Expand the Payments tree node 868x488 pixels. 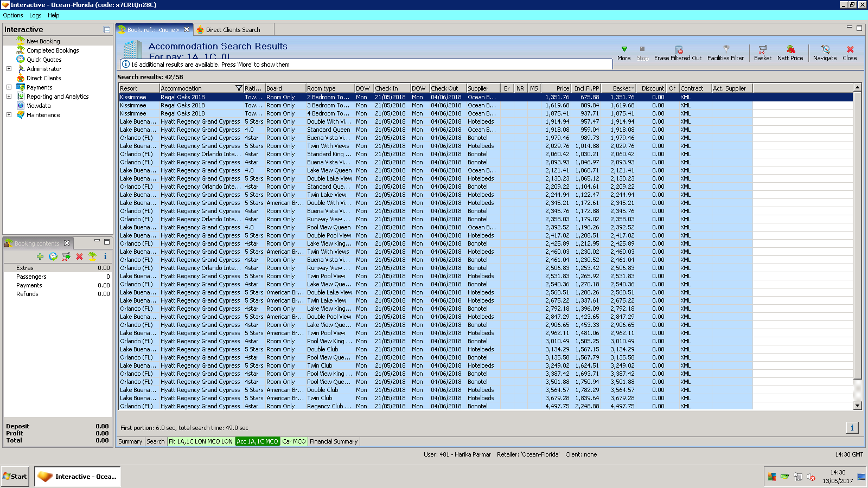tap(9, 87)
